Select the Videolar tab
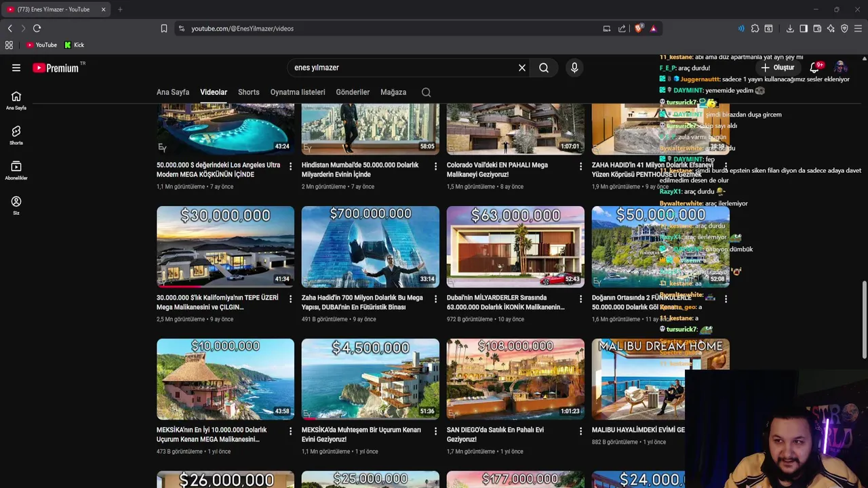Viewport: 868px width, 488px height. tap(214, 92)
